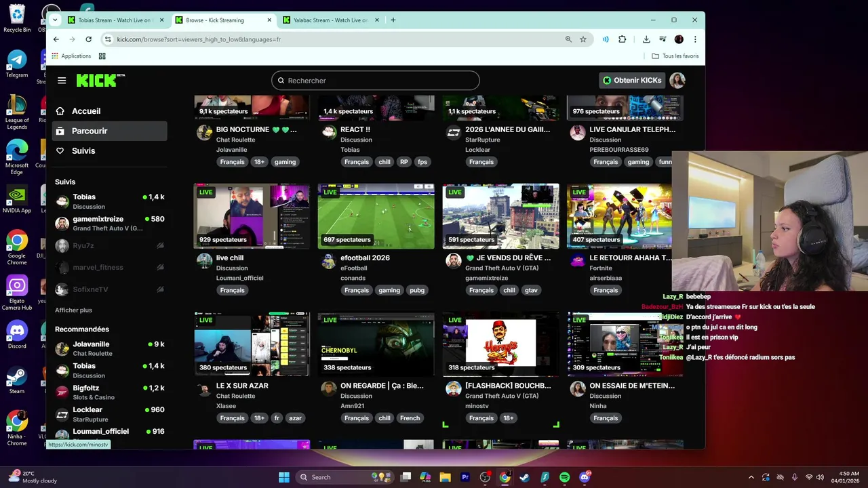Switch to Yalabac Stream browser tab
Viewport: 868px width, 488px height.
click(330, 20)
